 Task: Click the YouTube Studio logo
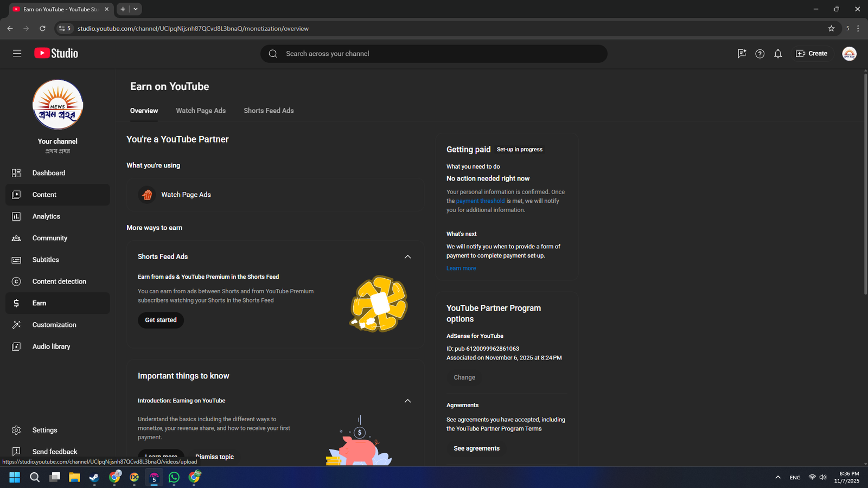(x=56, y=53)
